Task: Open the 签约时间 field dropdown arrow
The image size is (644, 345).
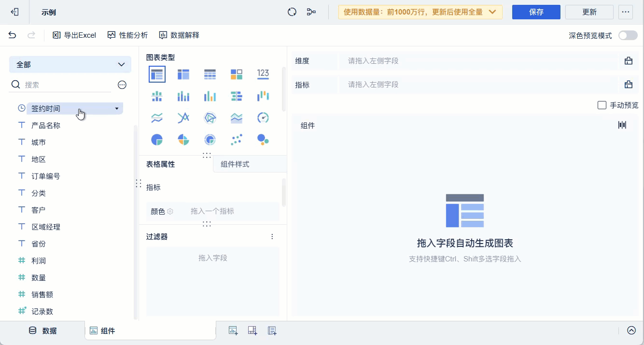Action: pyautogui.click(x=117, y=109)
